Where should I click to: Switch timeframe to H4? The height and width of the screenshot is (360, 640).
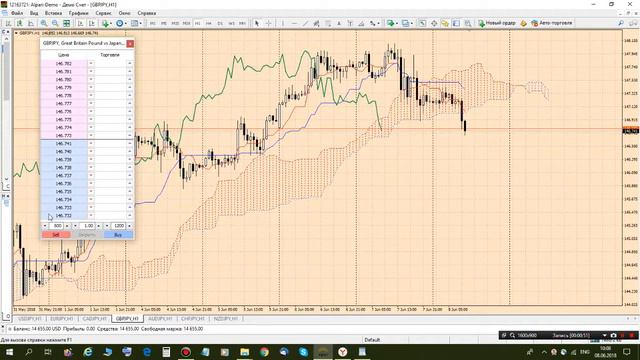coord(209,23)
